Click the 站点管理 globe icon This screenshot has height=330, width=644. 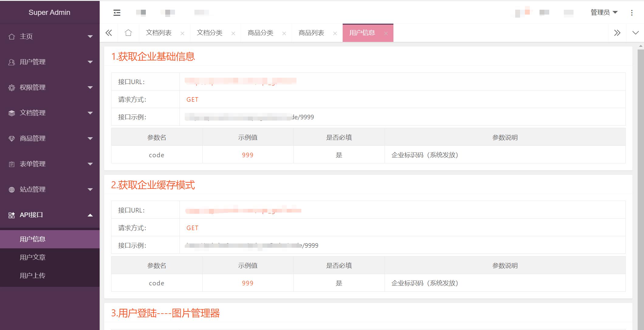click(x=12, y=189)
